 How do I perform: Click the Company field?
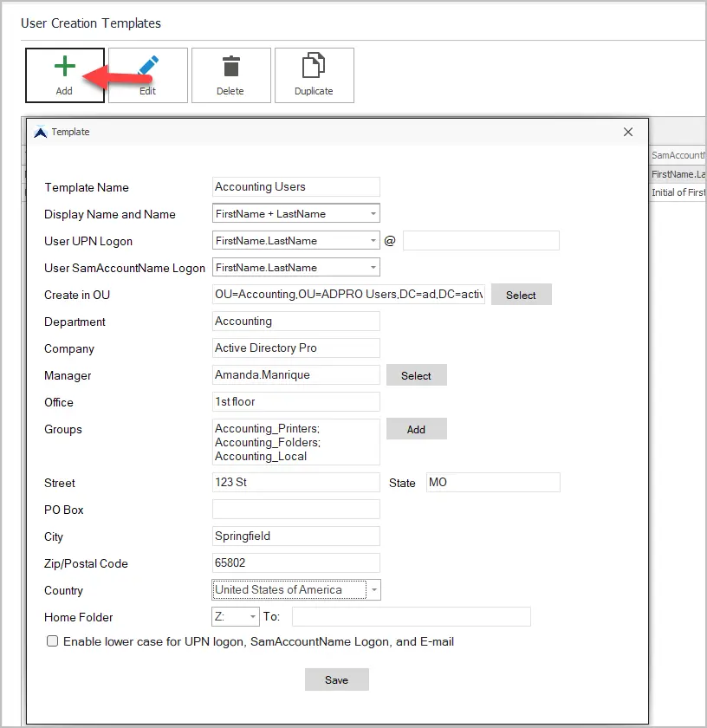pyautogui.click(x=296, y=348)
